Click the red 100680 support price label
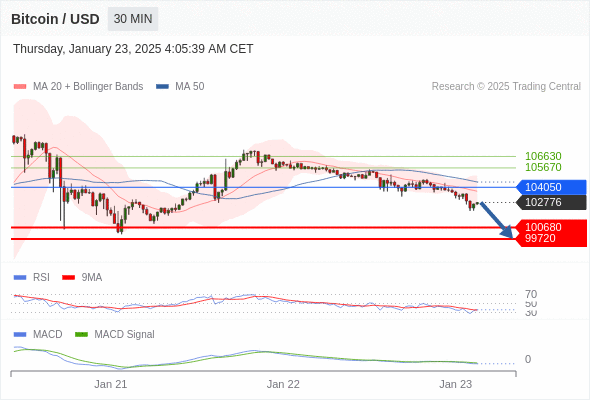Image resolution: width=590 pixels, height=400 pixels. tap(543, 227)
